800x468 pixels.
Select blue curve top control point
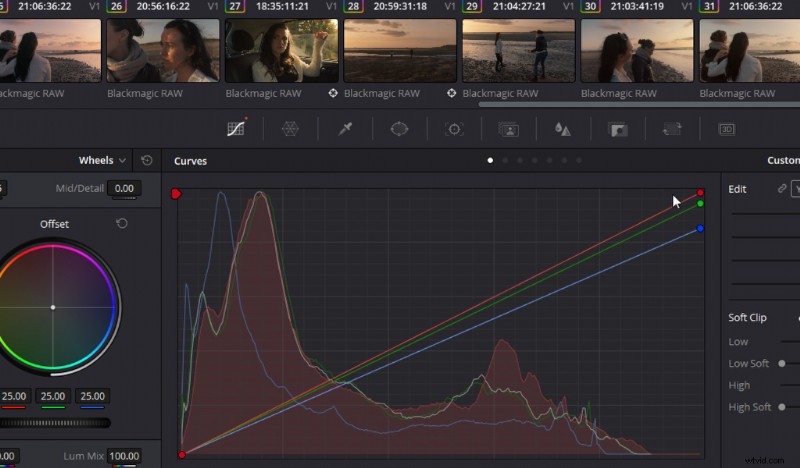click(x=700, y=228)
